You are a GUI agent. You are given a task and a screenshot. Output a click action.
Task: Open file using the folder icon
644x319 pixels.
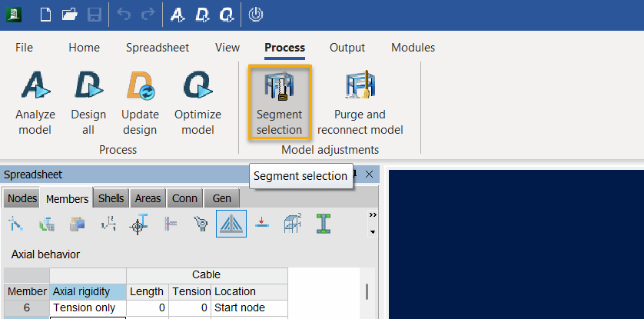pos(70,14)
